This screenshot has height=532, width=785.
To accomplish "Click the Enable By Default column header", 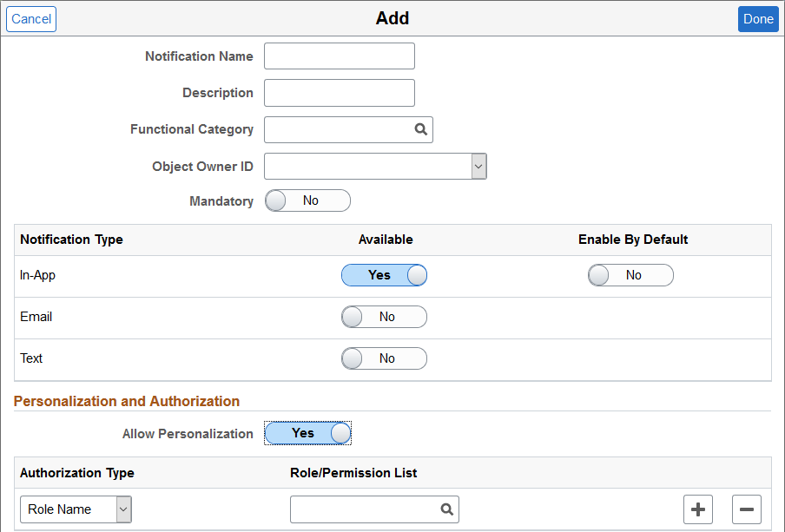I will [x=633, y=240].
